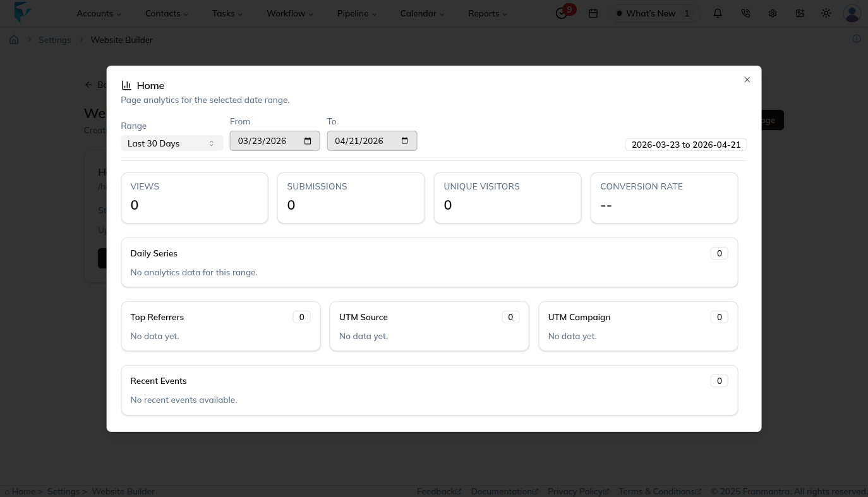This screenshot has height=497, width=868.
Task: Close the Home analytics dialog
Action: tap(747, 80)
